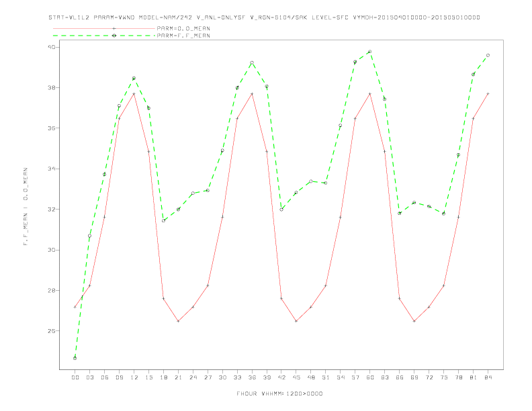Image resolution: width=532 pixels, height=411 pixels.
Task: Click the y-axis tick label 36
Action: coord(52,128)
